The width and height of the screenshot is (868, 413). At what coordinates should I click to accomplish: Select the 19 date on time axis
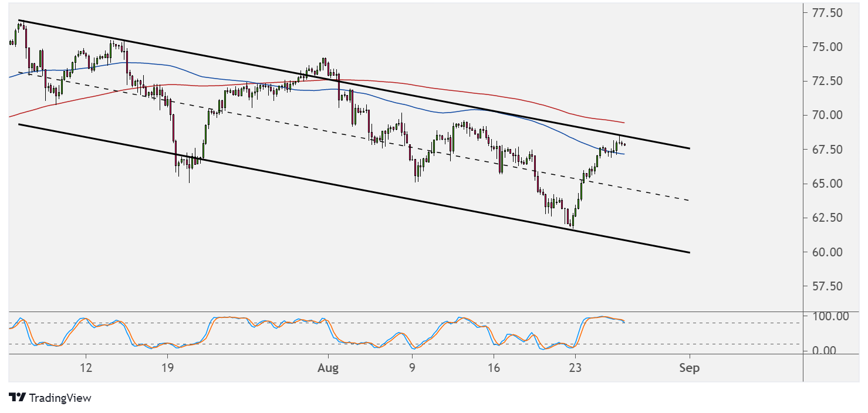point(167,368)
